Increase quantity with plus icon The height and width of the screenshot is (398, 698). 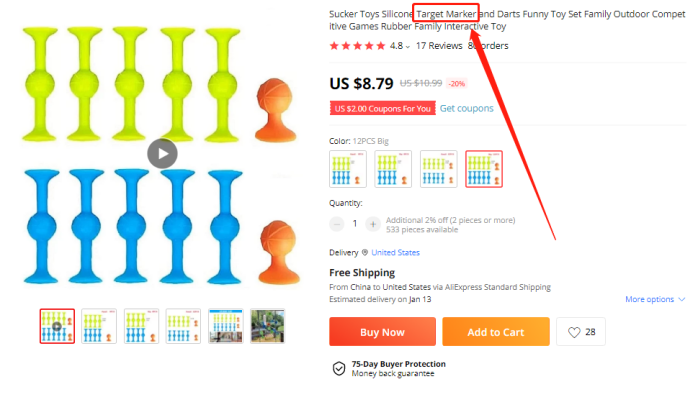click(373, 224)
